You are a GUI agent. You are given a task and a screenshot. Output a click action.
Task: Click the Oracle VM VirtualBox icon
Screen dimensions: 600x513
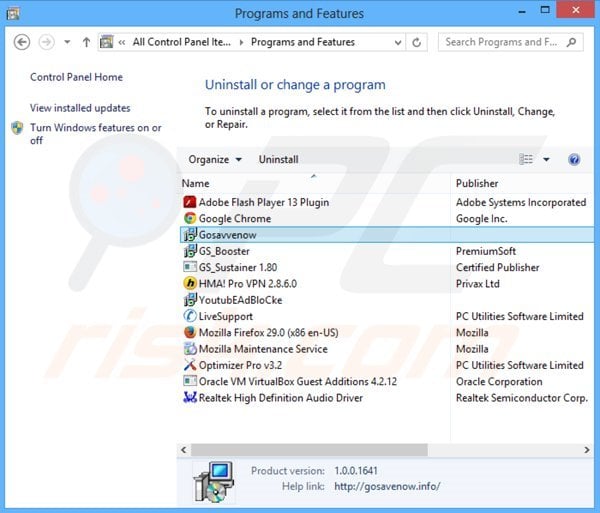click(189, 381)
